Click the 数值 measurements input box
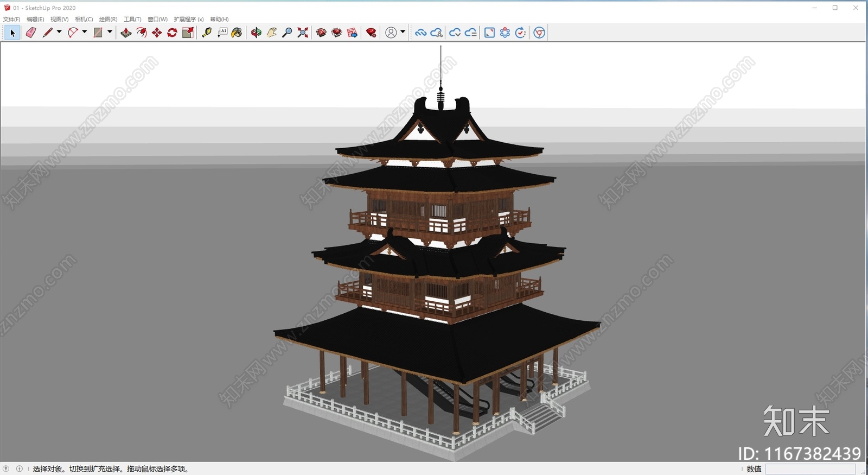 pyautogui.click(x=810, y=469)
